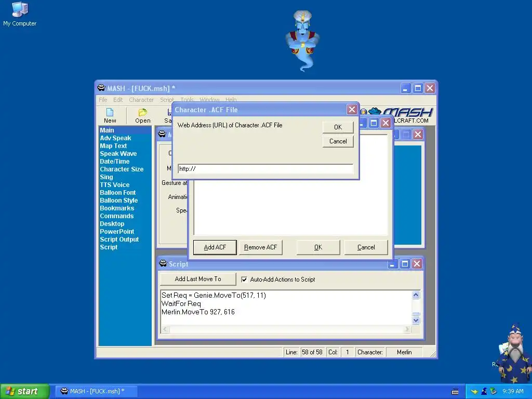Open the Character menu
532x399 pixels.
(x=141, y=100)
